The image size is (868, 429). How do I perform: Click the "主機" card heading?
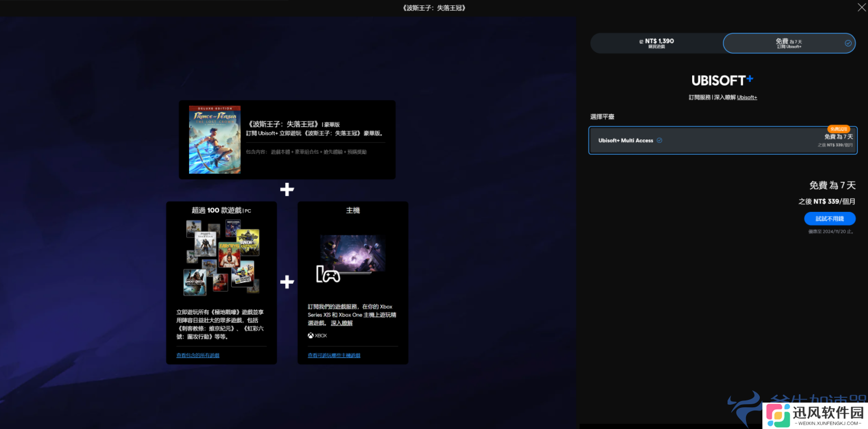click(353, 210)
